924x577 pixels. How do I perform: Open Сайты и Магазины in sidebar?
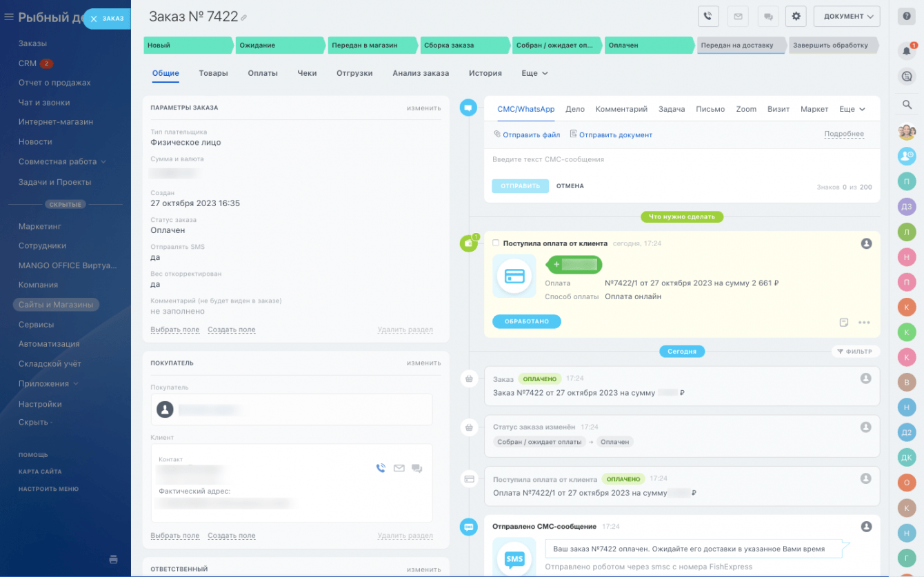[x=56, y=305]
